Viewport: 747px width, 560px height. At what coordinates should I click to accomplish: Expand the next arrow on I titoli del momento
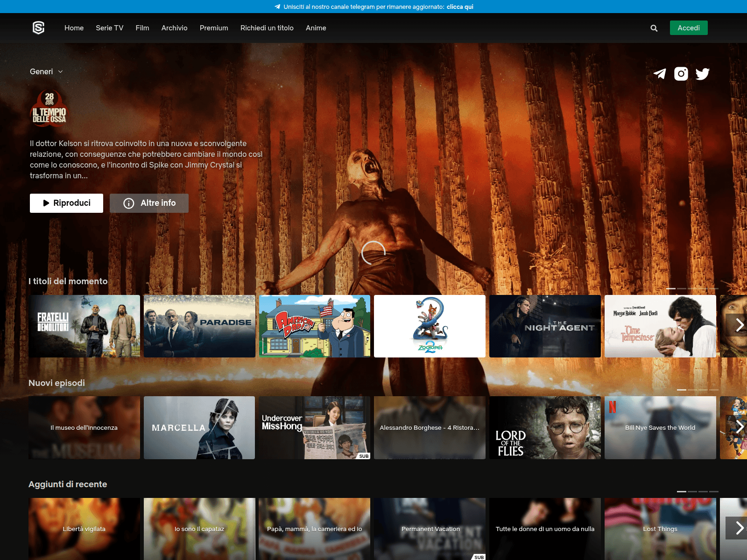739,325
